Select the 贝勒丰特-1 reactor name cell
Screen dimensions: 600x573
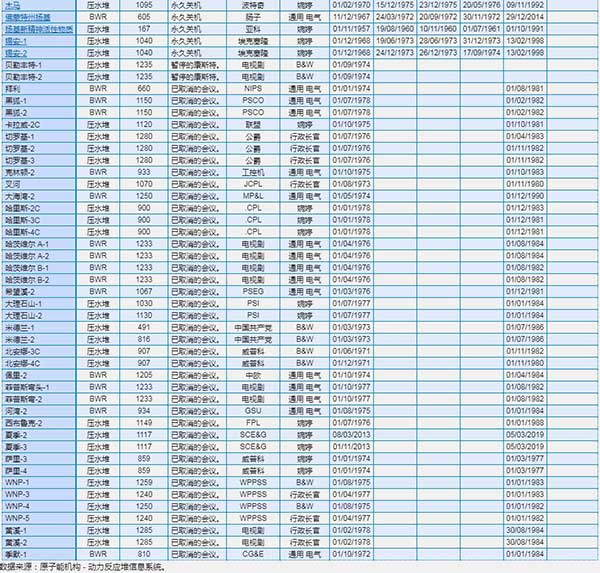(x=23, y=64)
